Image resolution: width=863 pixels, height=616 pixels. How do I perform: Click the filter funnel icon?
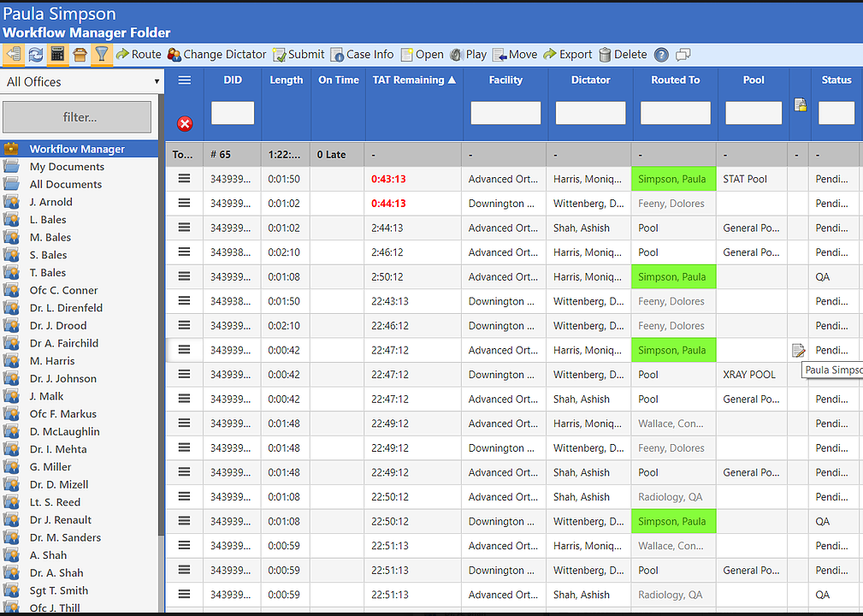tap(102, 54)
